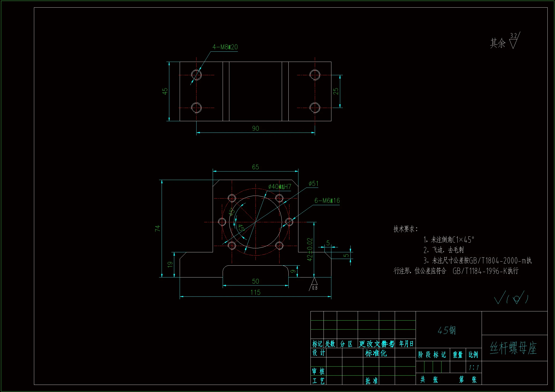Select the 90 dimension text
Viewport: 555px width, 392px height.
(255, 129)
